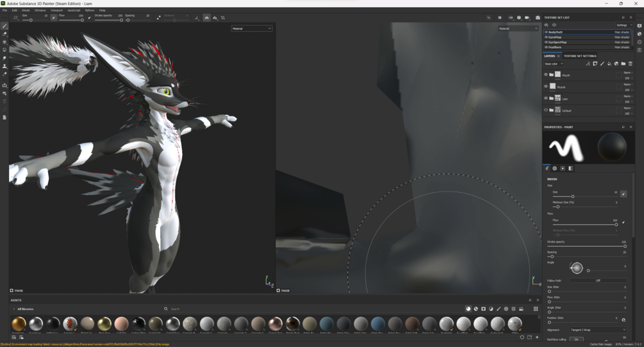Select the Clone stamp tool

4,66
